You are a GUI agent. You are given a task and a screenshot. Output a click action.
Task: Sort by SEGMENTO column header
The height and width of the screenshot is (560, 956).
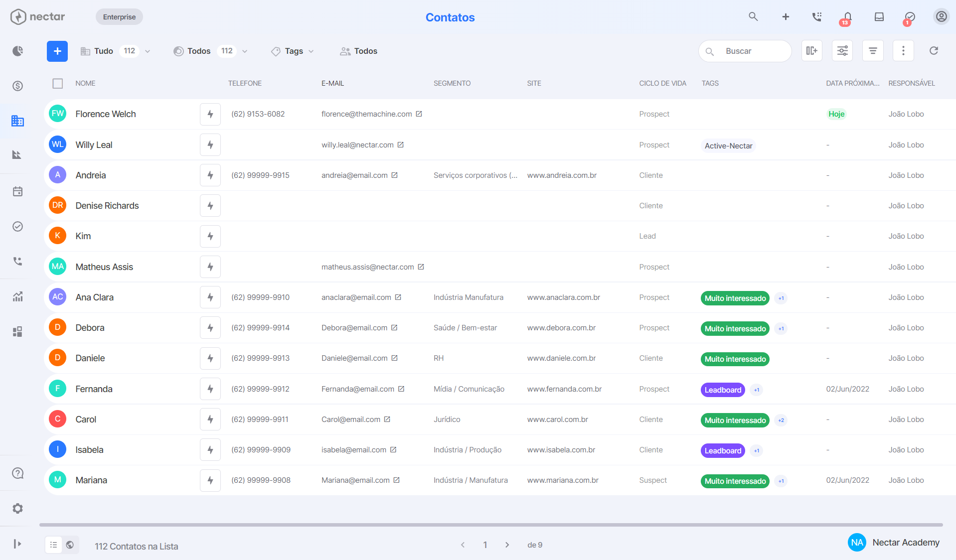452,83
